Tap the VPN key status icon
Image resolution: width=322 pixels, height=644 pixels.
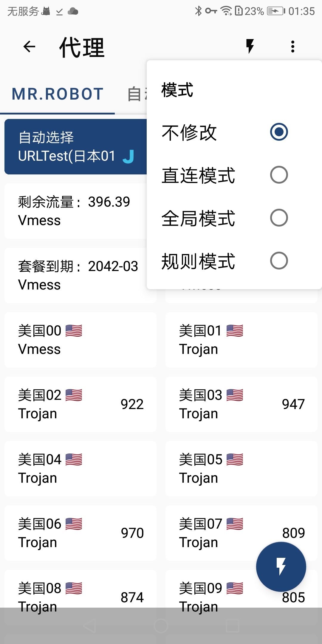211,11
